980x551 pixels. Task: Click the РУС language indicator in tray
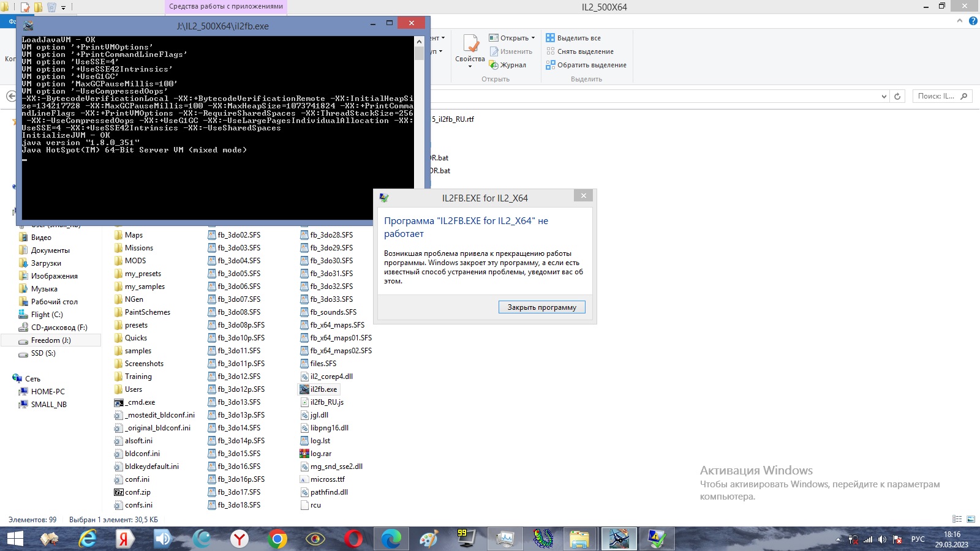point(918,539)
